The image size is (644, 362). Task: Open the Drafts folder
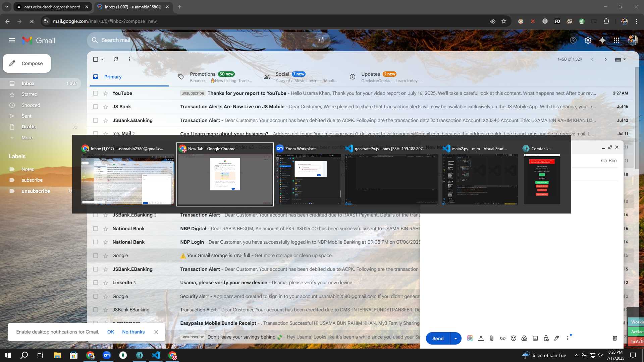pyautogui.click(x=29, y=127)
